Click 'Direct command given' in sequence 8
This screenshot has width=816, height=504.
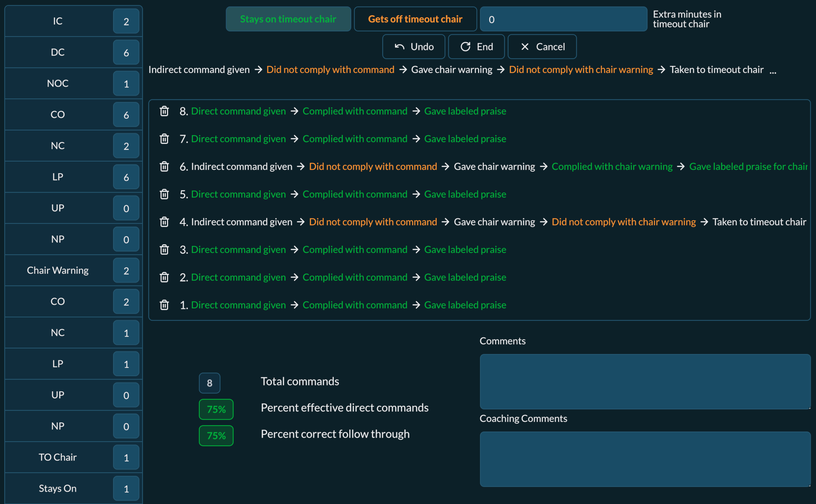[x=239, y=111]
